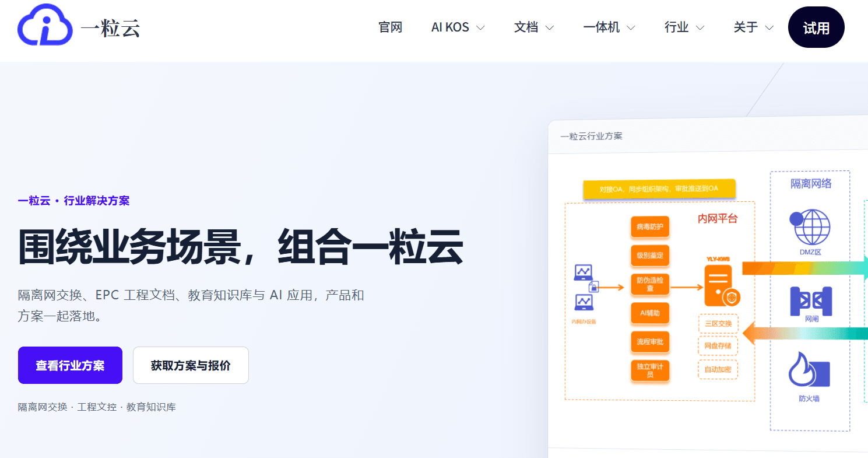Open the 文档 dropdown in the navigation
Image resolution: width=868 pixels, height=458 pixels.
pos(534,27)
